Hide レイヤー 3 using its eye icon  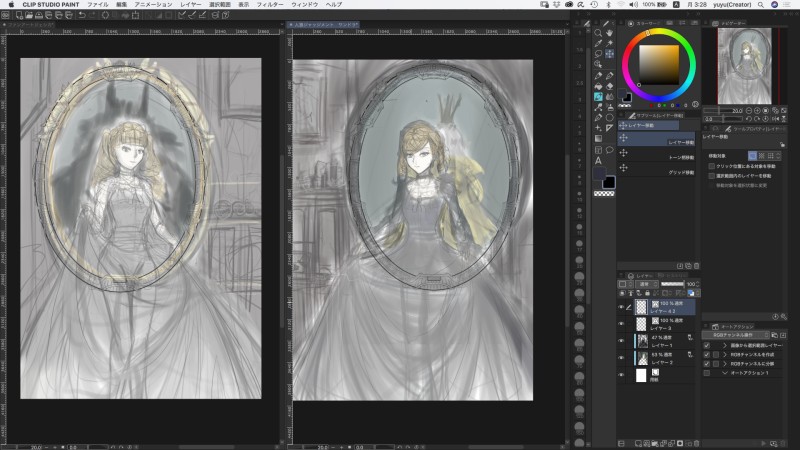[621, 322]
